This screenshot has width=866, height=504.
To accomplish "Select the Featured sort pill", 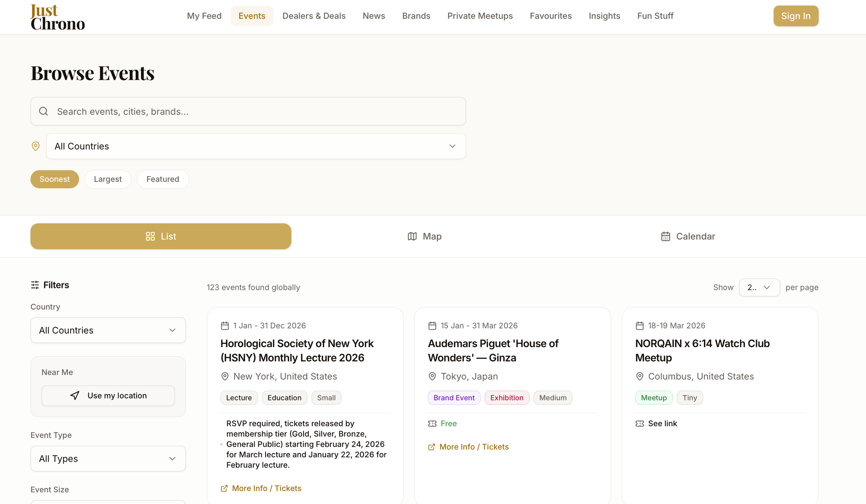I will pos(162,179).
